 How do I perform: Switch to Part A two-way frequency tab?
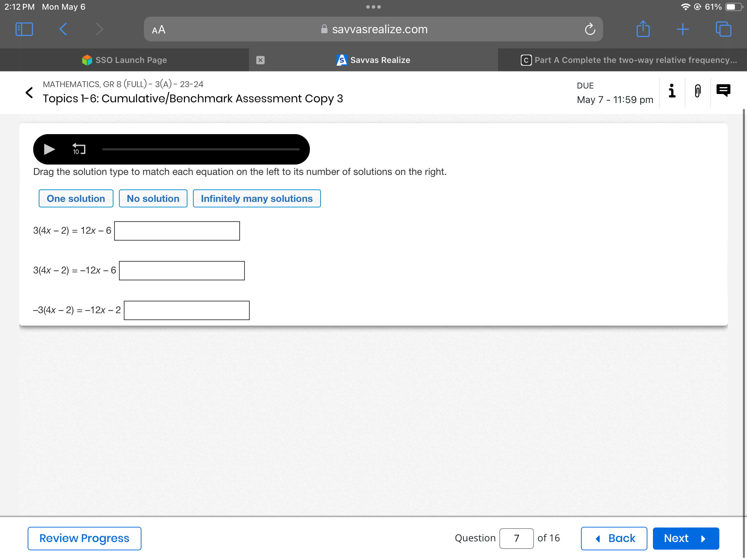click(622, 60)
